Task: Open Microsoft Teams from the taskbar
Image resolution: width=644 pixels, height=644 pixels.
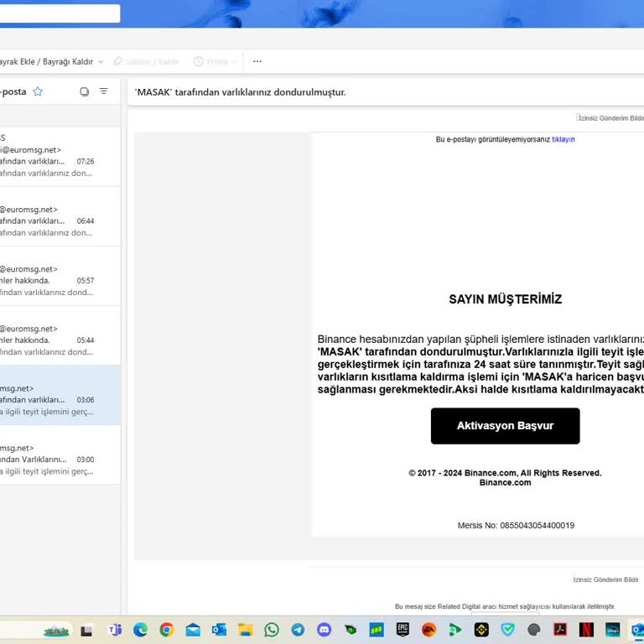Action: pos(115,630)
